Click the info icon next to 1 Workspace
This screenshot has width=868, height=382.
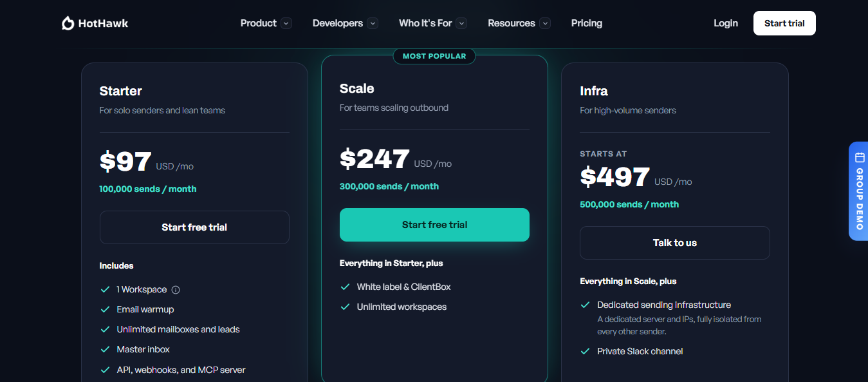[176, 290]
